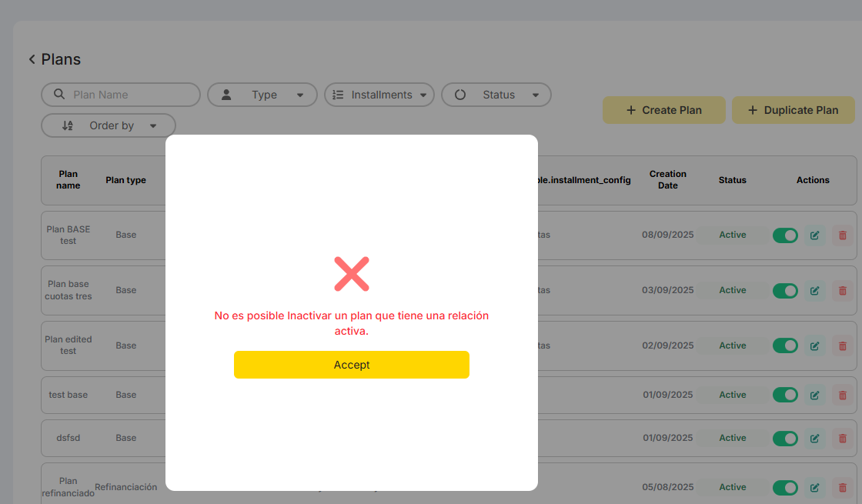
Task: Disable the Plan edited test status switch
Action: 785,346
